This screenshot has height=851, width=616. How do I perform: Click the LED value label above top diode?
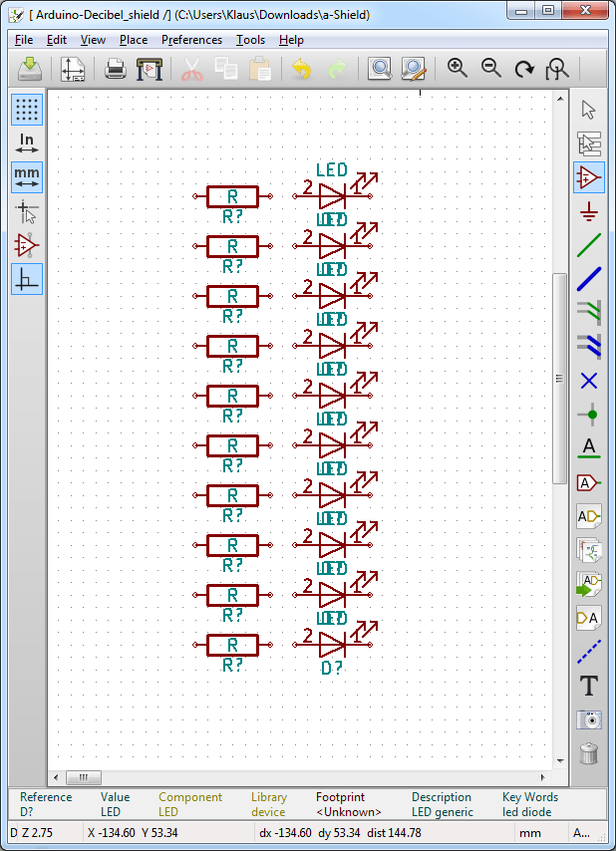pyautogui.click(x=332, y=169)
